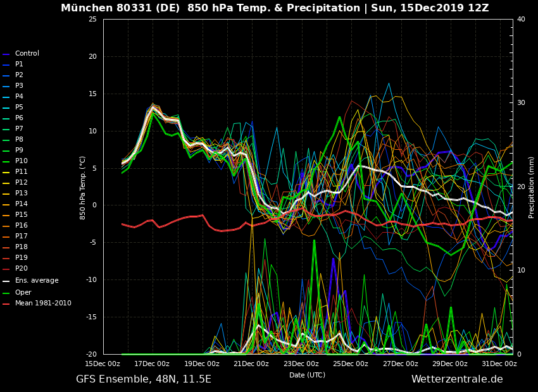Click the 'Wetterzentrale.de' source credit
This screenshot has height=392, width=538.
(x=457, y=379)
